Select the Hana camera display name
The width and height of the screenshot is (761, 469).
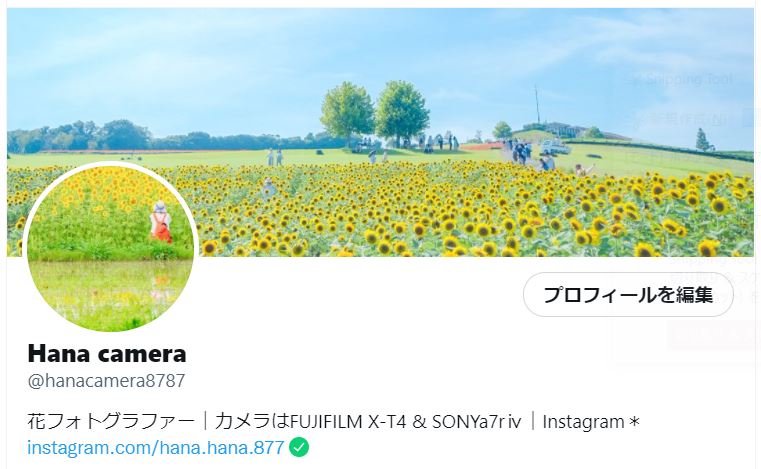point(107,353)
